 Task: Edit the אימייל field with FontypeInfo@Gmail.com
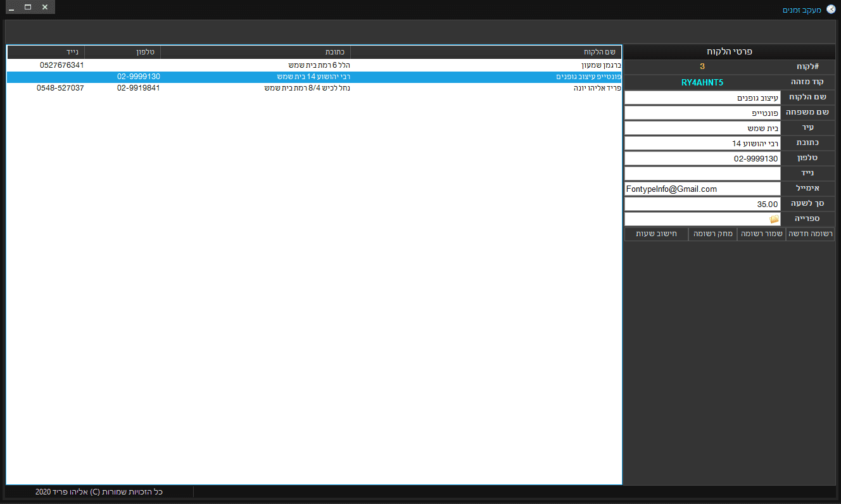702,189
